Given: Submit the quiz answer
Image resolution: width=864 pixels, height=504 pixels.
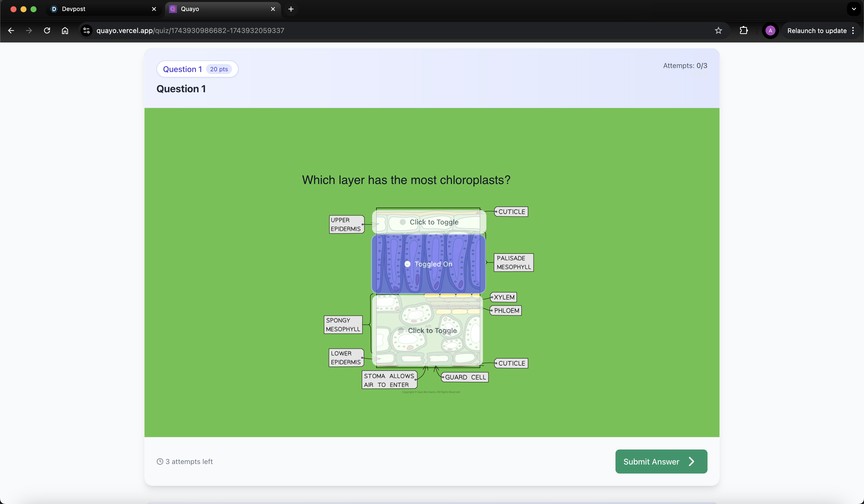Looking at the screenshot, I should coord(661,461).
